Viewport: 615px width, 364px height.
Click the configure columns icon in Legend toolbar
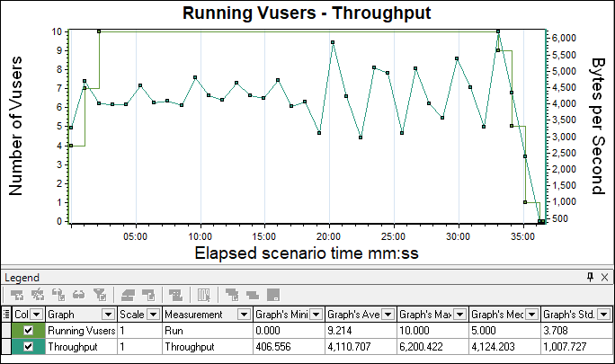(203, 294)
